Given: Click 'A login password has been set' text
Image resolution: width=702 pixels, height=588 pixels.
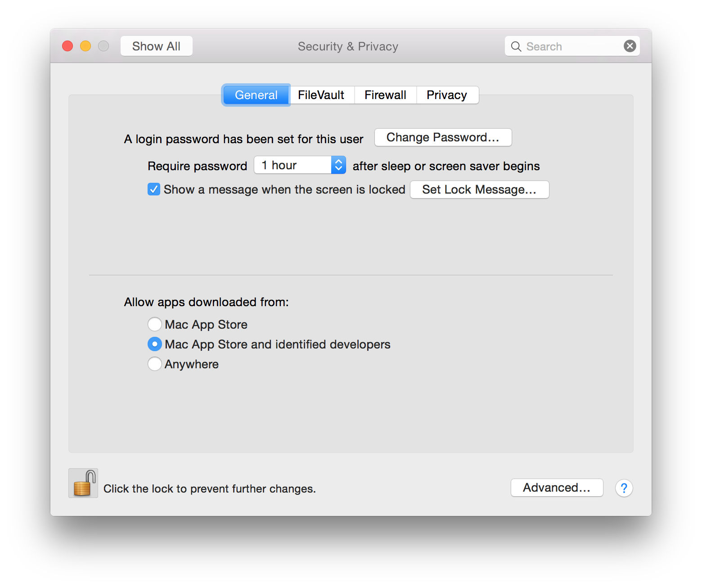Looking at the screenshot, I should pyautogui.click(x=244, y=139).
